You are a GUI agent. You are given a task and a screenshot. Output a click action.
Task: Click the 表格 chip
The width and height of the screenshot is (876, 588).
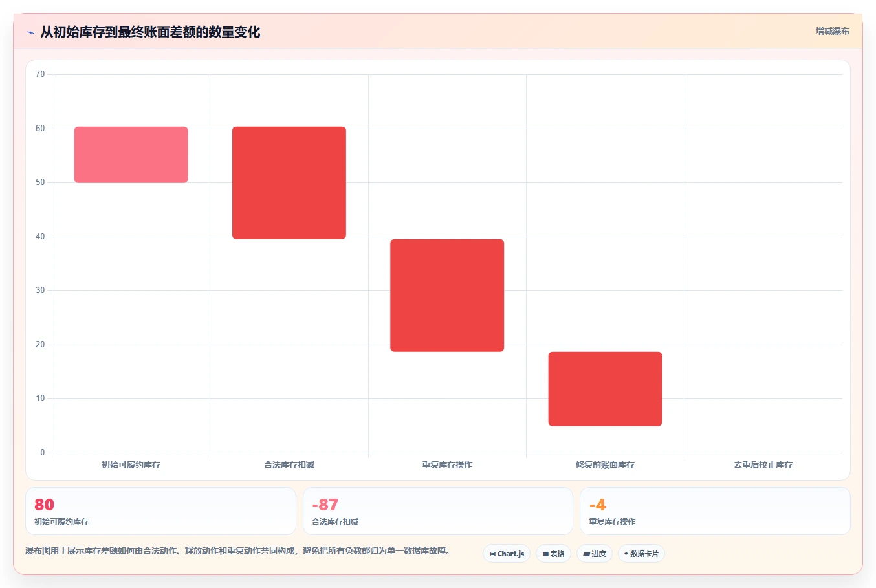tap(553, 554)
